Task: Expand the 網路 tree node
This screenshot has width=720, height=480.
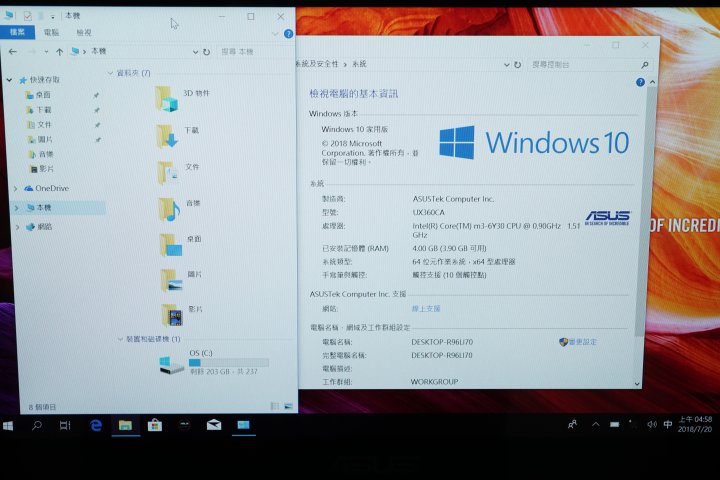Action: point(17,227)
